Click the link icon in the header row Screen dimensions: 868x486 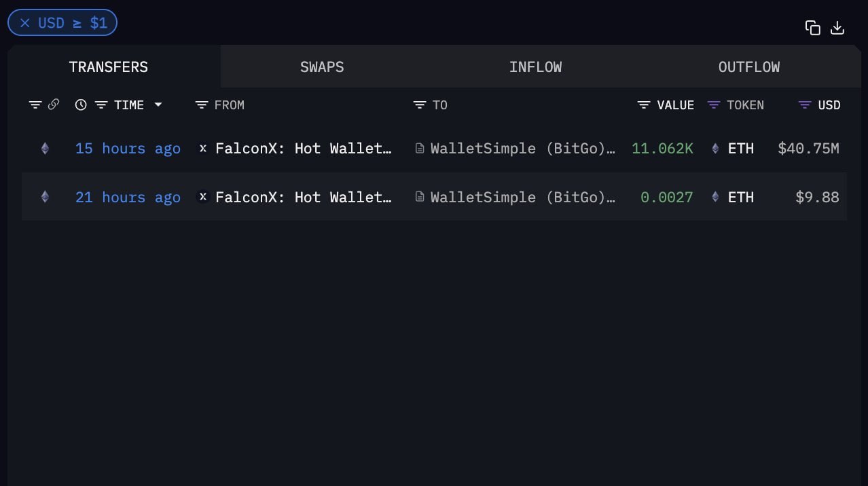[54, 105]
